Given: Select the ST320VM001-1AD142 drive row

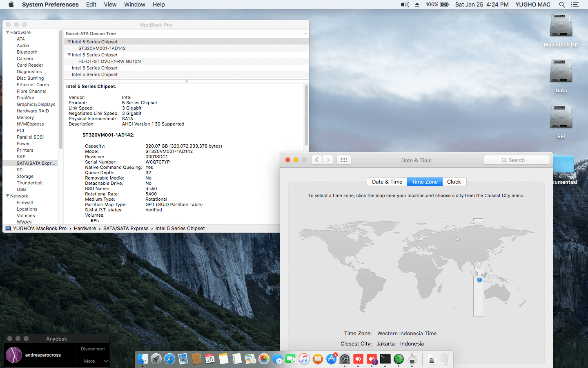Looking at the screenshot, I should (186, 48).
